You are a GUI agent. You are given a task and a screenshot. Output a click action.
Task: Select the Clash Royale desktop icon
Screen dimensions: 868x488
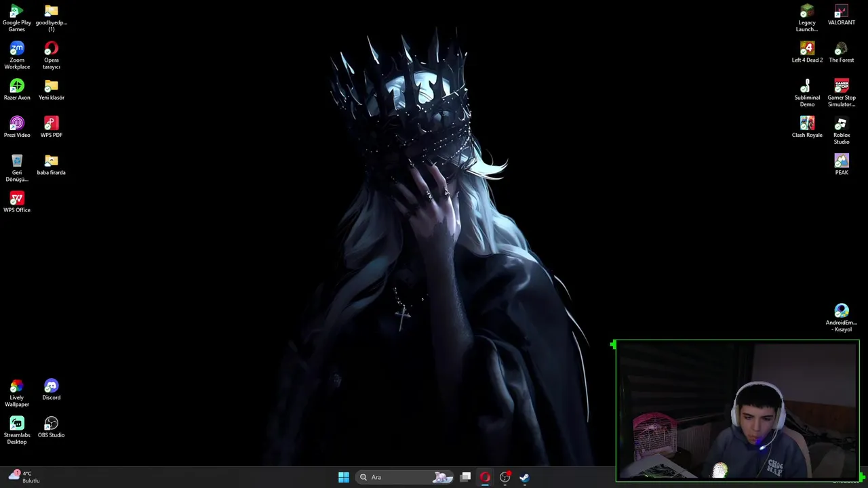pos(807,127)
